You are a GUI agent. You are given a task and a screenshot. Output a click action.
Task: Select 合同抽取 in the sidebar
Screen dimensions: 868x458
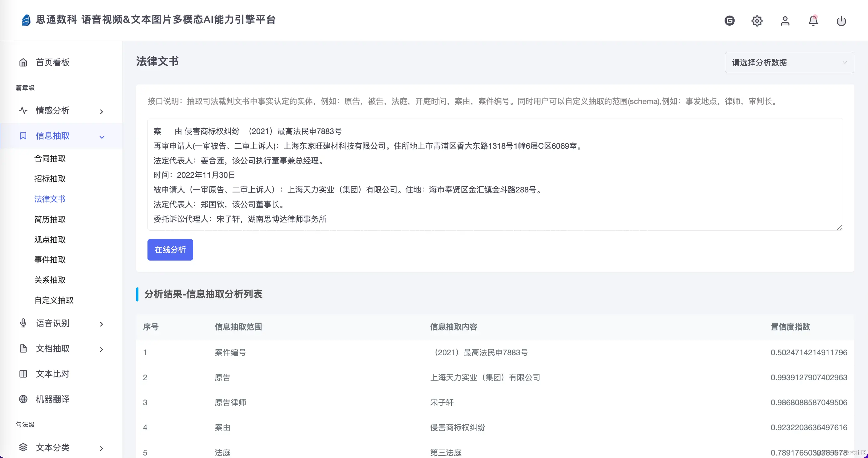[x=50, y=158]
